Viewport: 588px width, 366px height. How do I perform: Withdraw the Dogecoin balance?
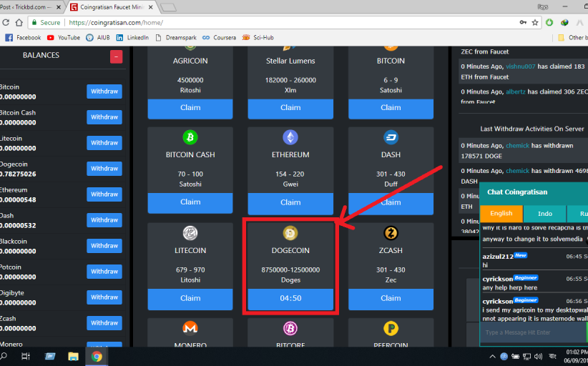[x=104, y=169]
